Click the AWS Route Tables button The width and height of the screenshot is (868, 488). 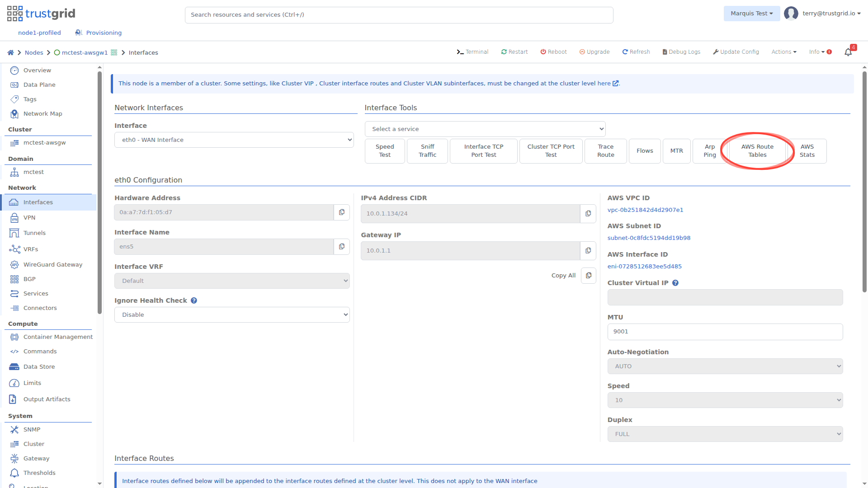(x=757, y=151)
